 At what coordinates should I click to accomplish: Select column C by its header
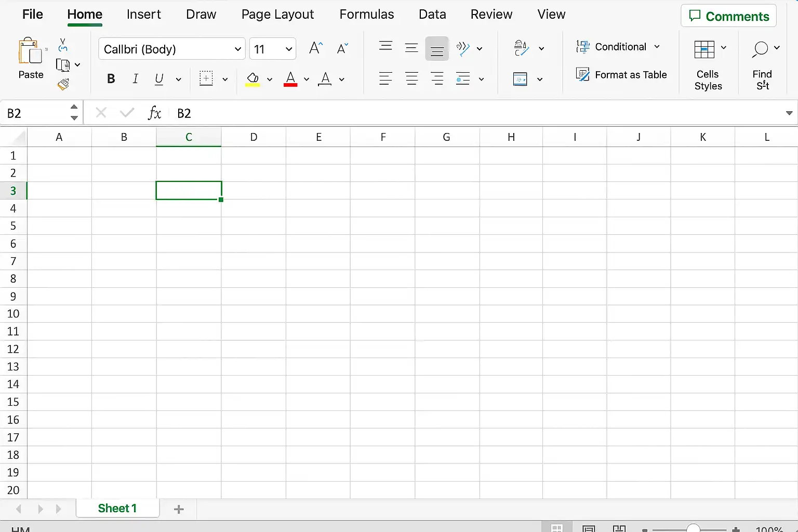[x=189, y=137]
